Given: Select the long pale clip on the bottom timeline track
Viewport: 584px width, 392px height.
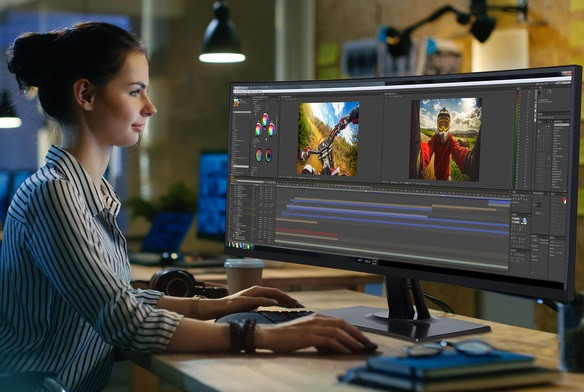Looking at the screenshot, I should [391, 255].
